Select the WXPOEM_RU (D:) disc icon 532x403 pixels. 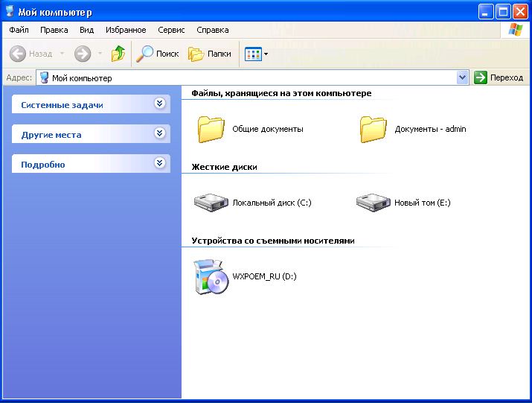coord(211,277)
